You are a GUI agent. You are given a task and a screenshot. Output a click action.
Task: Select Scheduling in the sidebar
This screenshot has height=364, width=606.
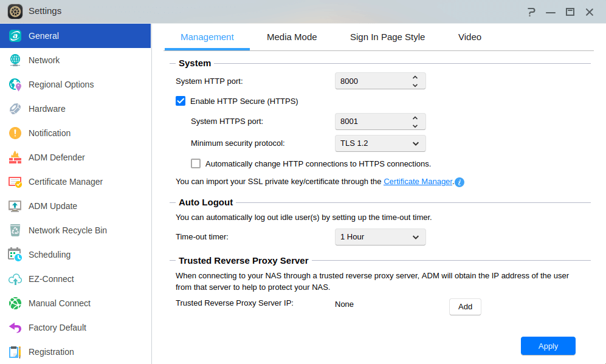click(x=75, y=255)
